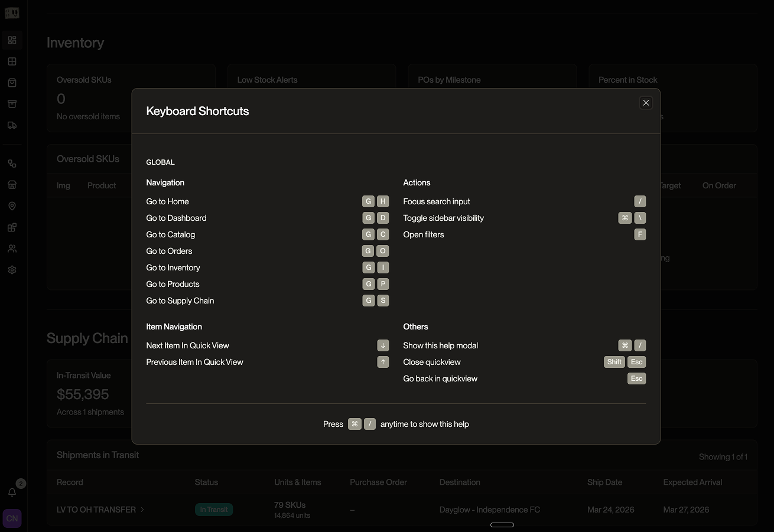This screenshot has width=774, height=532.
Task: Click the Keyboard Shortcuts dialog title
Action: coord(197,111)
